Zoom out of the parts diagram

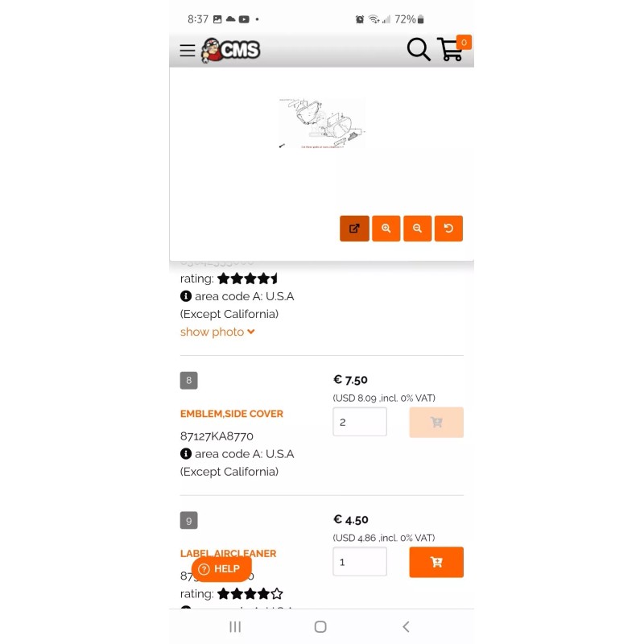click(417, 229)
